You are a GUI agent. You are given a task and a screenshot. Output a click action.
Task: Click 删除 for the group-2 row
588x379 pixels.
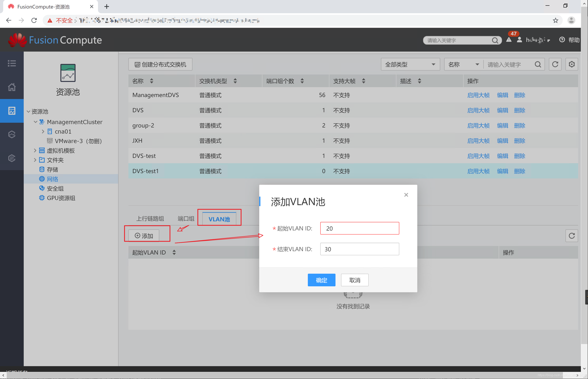pyautogui.click(x=520, y=126)
